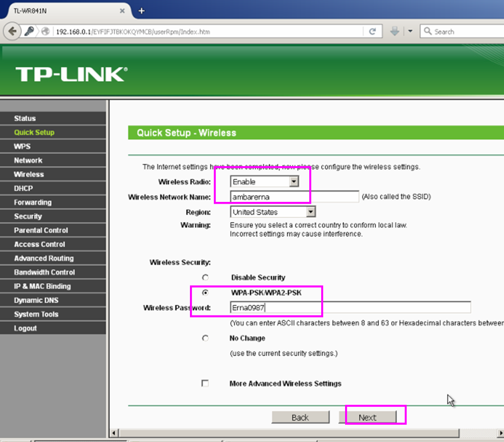
Task: Open the Wireless Radio dropdown
Action: (295, 181)
